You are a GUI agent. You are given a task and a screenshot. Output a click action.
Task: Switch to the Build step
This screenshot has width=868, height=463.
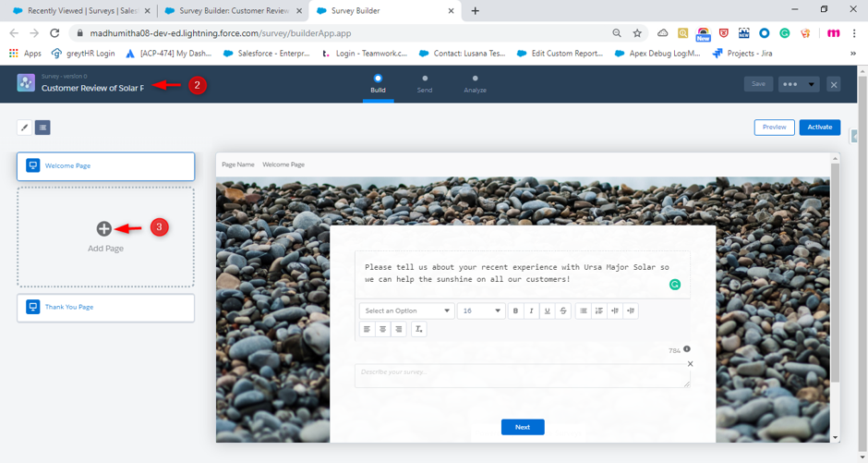[378, 83]
